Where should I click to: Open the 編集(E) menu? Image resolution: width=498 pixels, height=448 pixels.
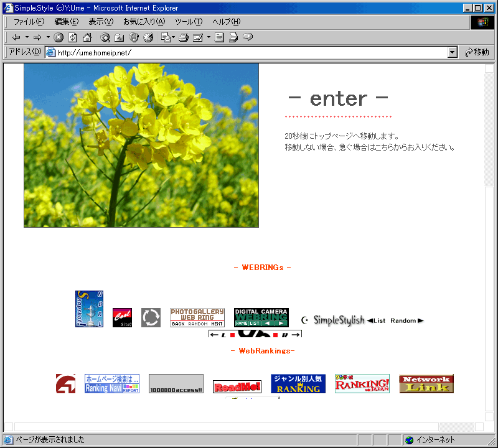(x=67, y=22)
